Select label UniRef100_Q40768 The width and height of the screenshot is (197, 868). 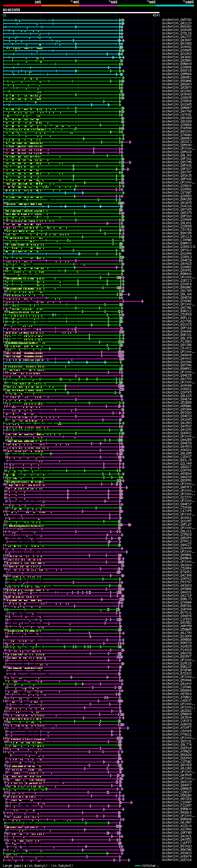[177, 111]
